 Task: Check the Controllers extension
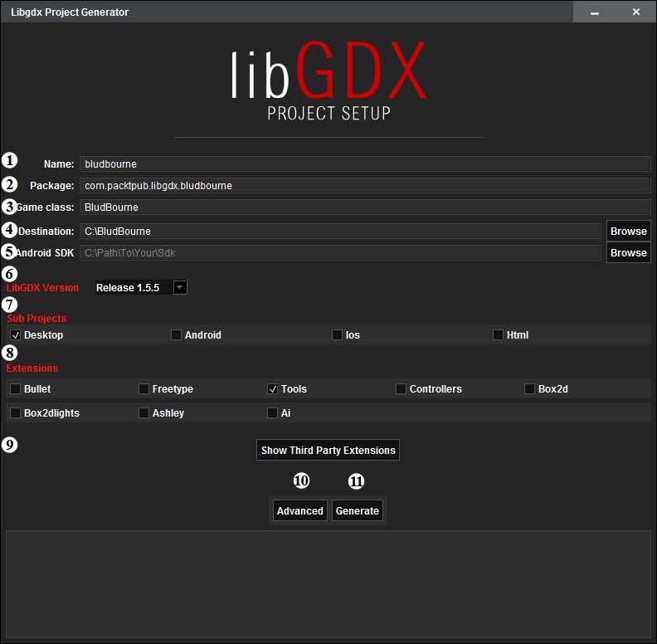pos(401,388)
